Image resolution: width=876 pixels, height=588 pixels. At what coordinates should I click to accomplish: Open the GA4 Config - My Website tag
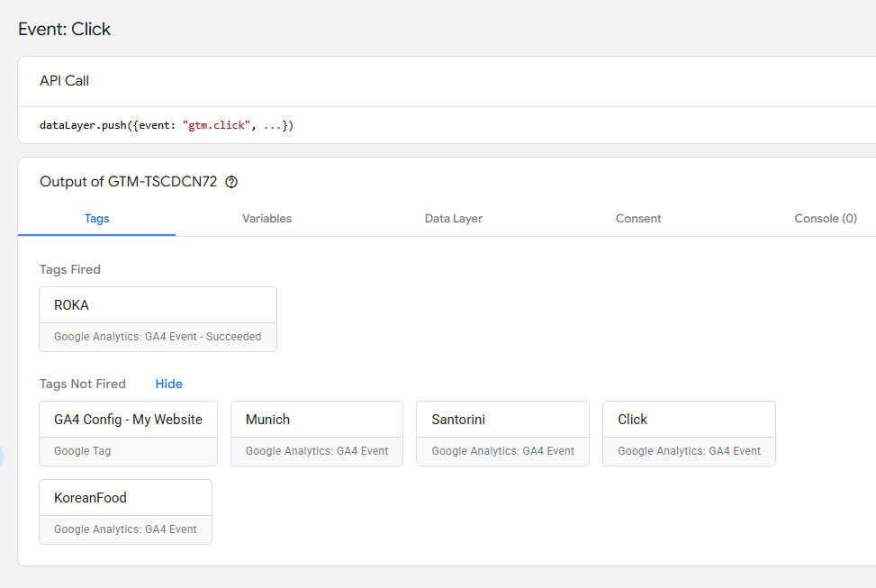pyautogui.click(x=129, y=433)
